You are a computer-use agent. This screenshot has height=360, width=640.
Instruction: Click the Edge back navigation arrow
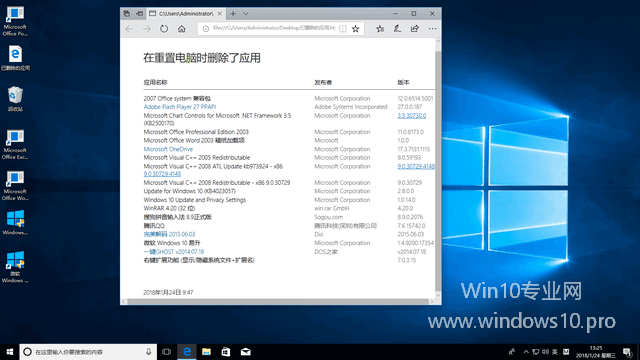click(129, 29)
